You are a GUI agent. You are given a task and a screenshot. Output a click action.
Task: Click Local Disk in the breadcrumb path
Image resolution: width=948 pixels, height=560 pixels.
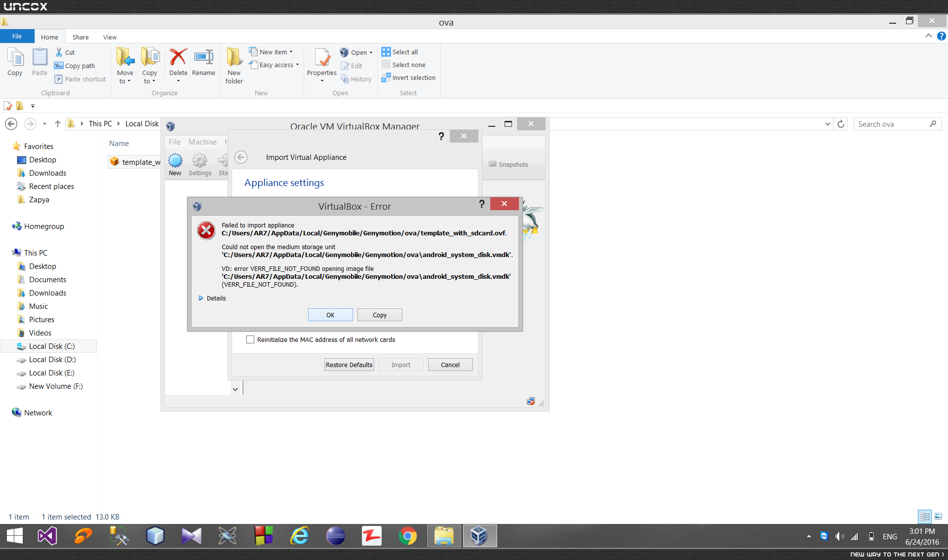pyautogui.click(x=142, y=123)
